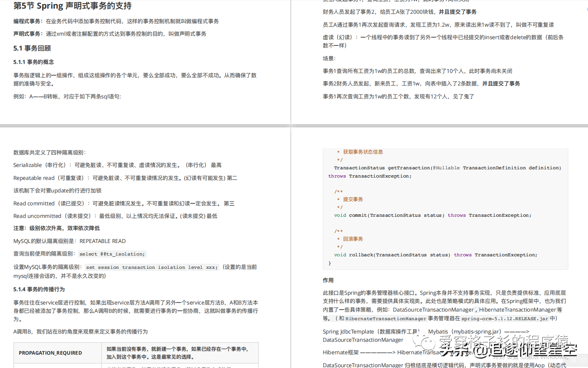Click the "5.1 事务回顾" section heading

32,48
